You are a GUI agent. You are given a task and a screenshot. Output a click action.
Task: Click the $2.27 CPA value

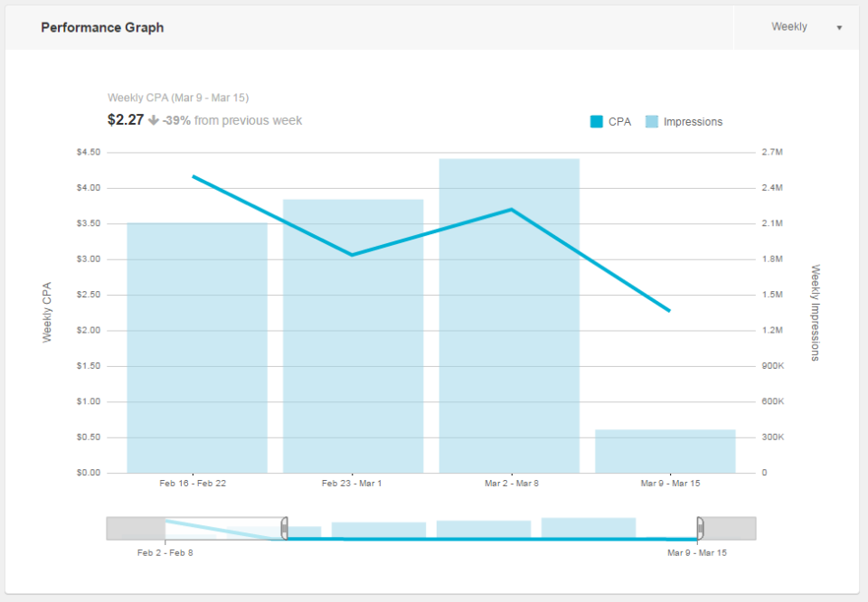coord(124,119)
